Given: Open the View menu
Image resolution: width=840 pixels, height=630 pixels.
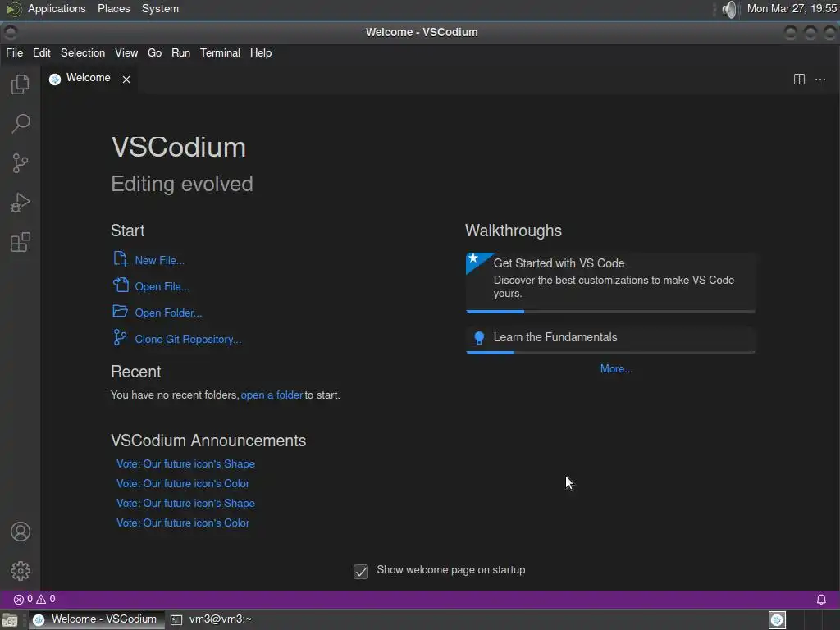Looking at the screenshot, I should pos(126,53).
